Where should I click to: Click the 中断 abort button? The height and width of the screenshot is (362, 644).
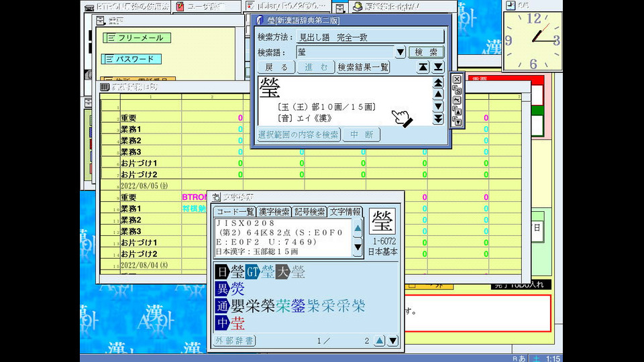pos(362,135)
